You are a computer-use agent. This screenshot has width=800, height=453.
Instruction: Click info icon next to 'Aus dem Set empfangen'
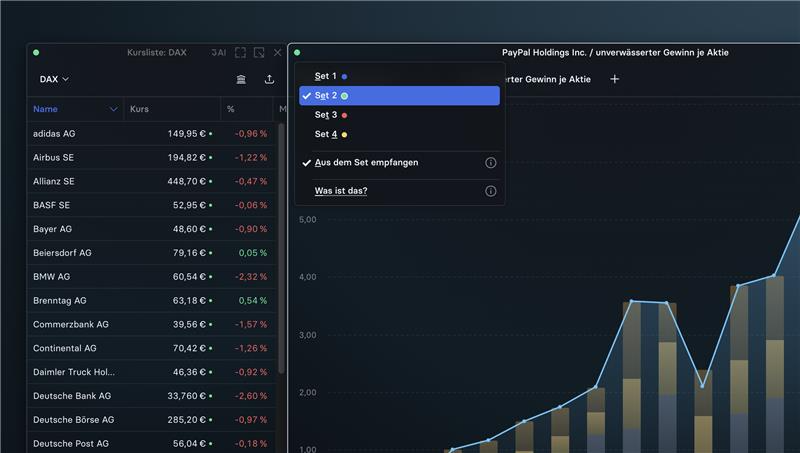click(490, 163)
